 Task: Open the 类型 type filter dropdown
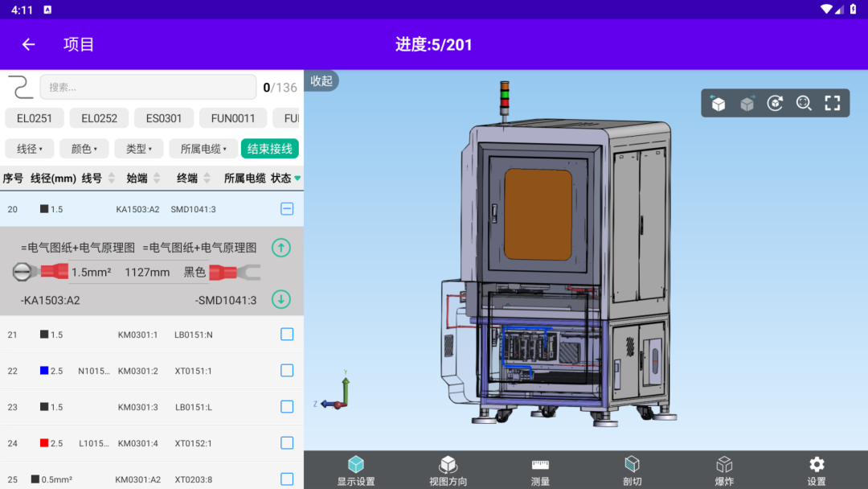click(139, 149)
